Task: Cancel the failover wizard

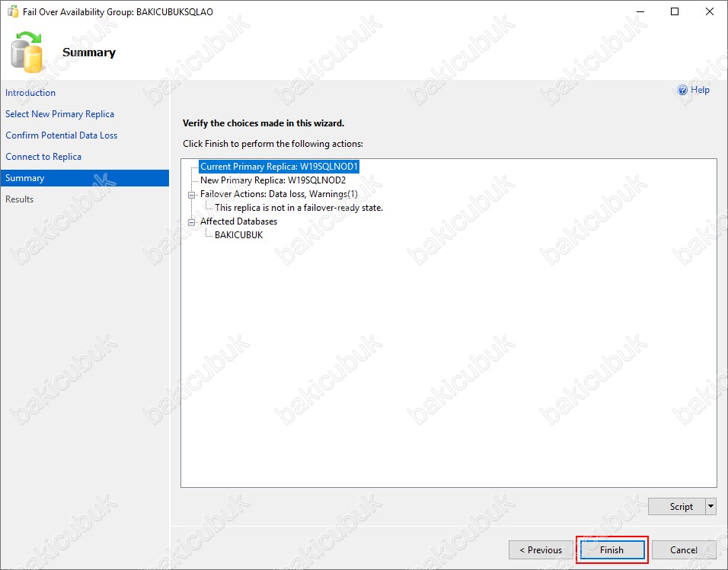Action: click(683, 550)
